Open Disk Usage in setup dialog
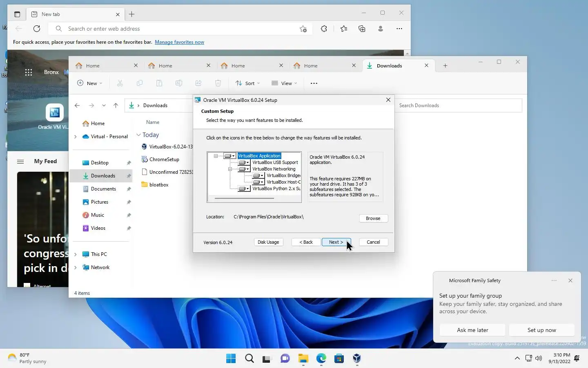 coord(268,242)
